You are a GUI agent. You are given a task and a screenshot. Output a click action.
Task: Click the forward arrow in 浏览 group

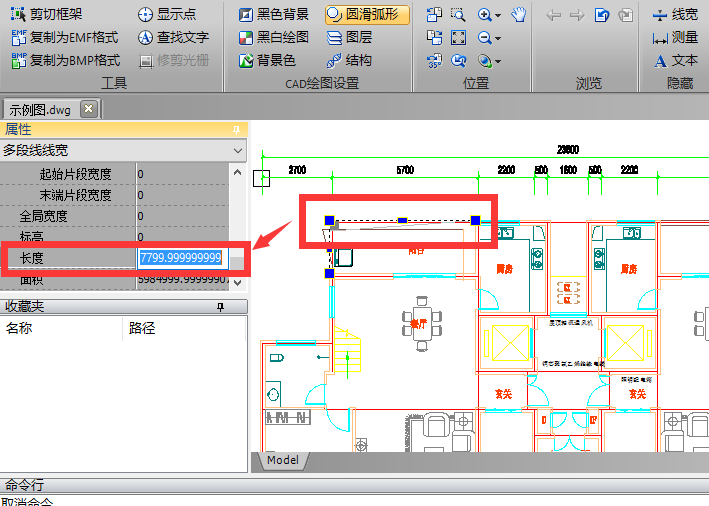point(577,15)
